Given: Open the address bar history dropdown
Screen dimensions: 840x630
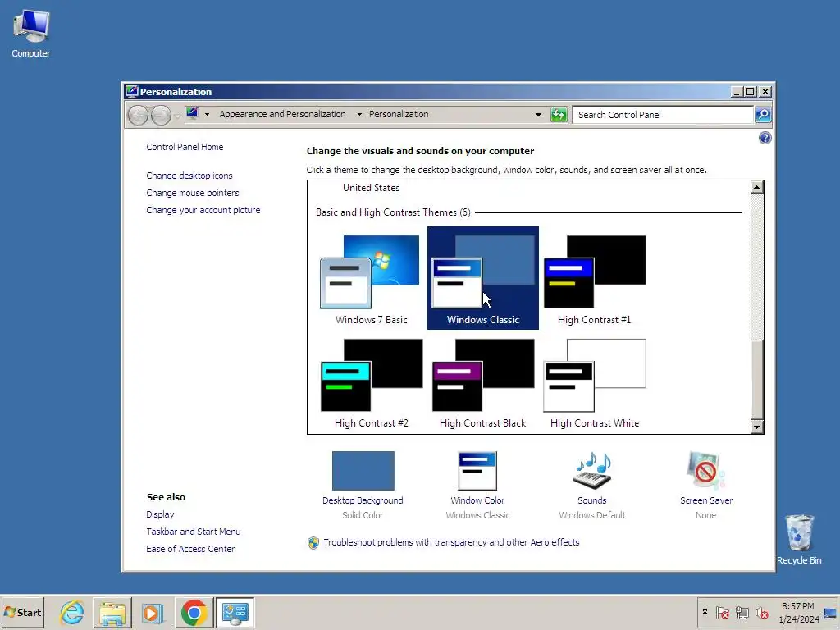Looking at the screenshot, I should click(538, 115).
